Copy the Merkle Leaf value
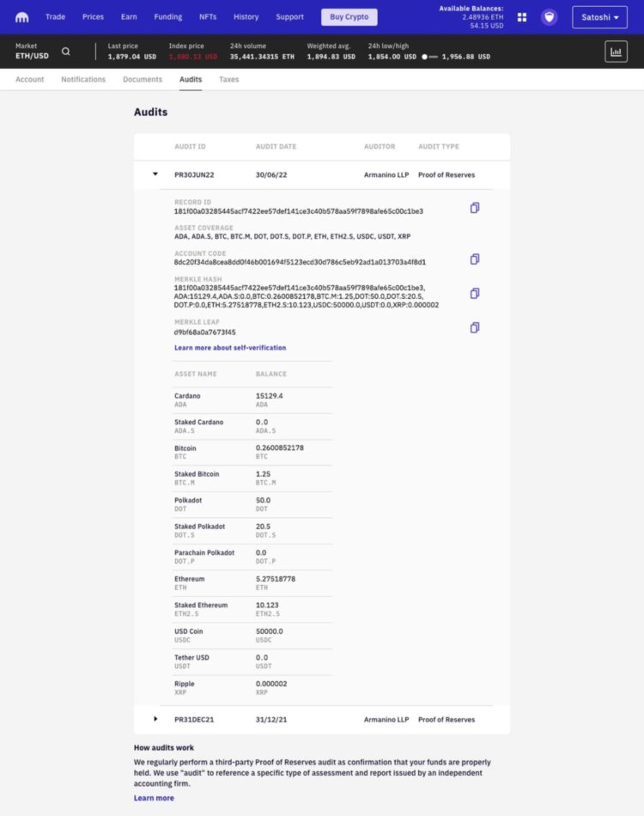Image resolution: width=644 pixels, height=816 pixels. pyautogui.click(x=475, y=328)
